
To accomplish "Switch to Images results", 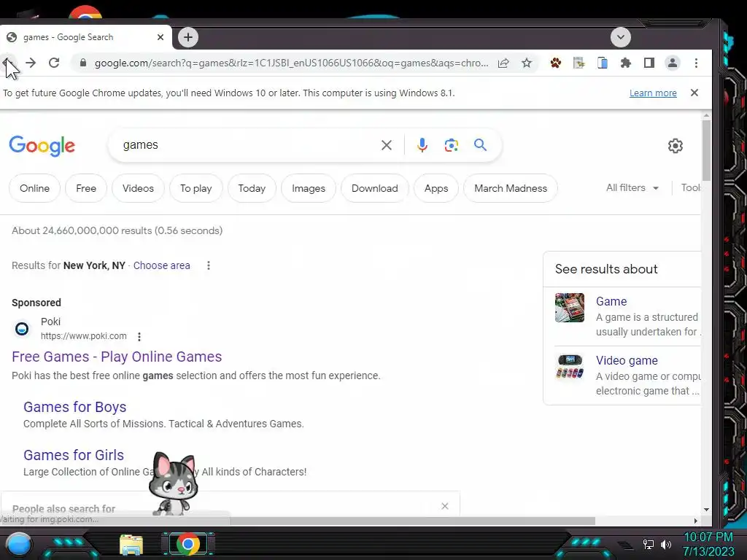I will (309, 188).
